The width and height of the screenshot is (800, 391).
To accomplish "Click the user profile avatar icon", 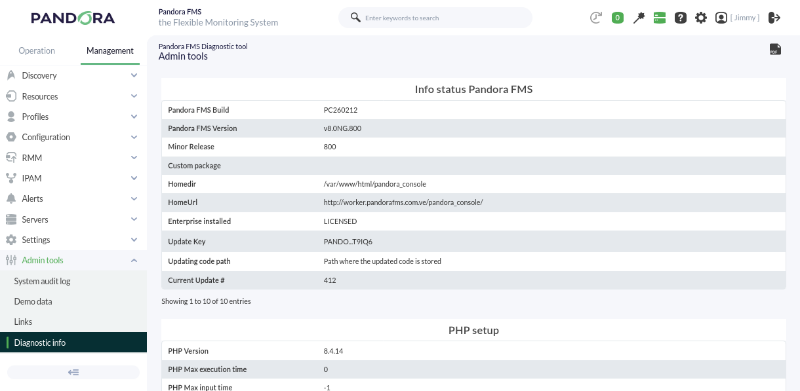I will [x=720, y=18].
